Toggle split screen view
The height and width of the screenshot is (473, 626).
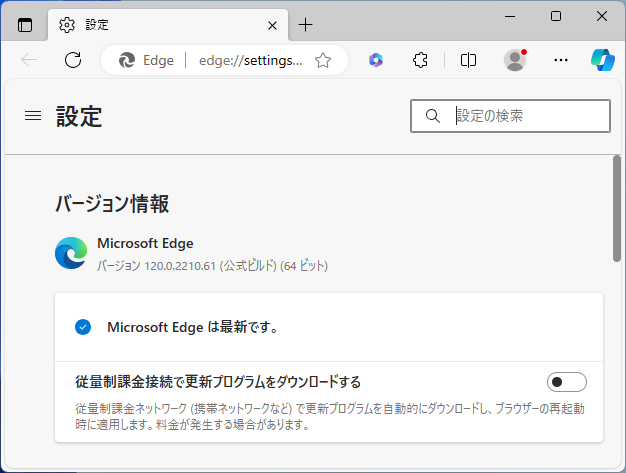pyautogui.click(x=468, y=60)
